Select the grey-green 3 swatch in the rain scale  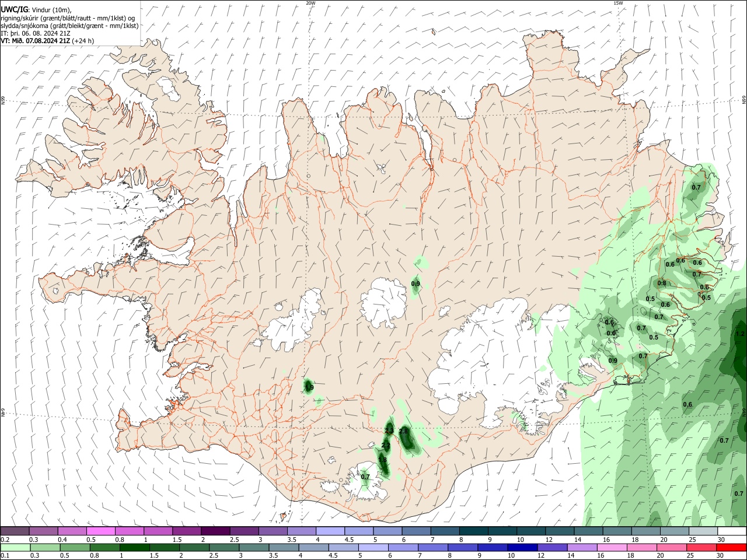254,547
